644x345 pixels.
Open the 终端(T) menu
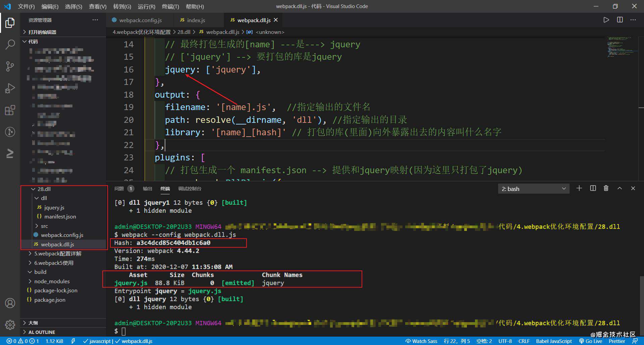(170, 6)
